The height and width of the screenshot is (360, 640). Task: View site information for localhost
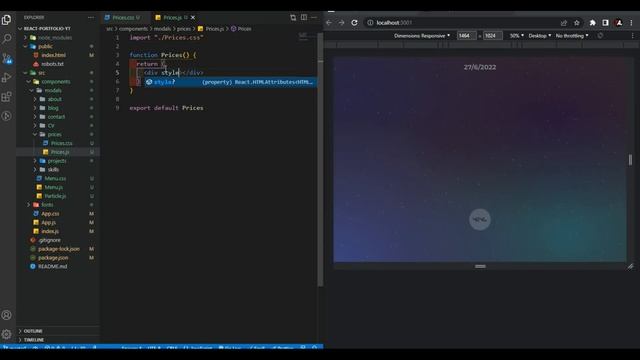coord(370,22)
